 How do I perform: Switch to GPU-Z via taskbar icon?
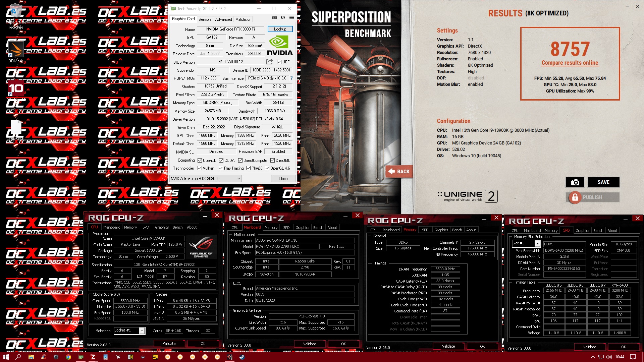(80, 357)
